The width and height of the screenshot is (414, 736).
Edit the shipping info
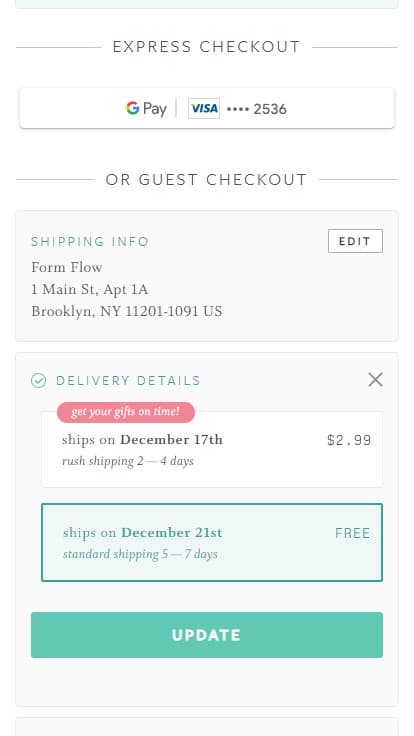[355, 241]
